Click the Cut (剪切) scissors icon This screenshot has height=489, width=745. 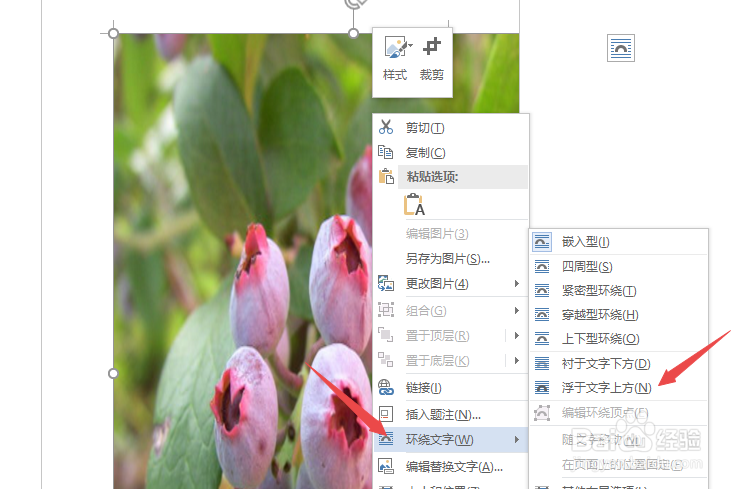[x=386, y=127]
